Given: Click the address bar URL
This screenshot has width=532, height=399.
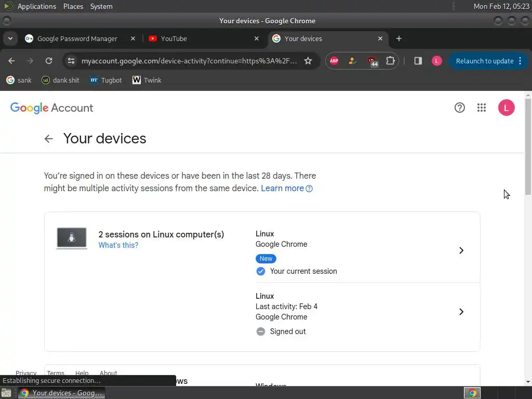Looking at the screenshot, I should (x=189, y=61).
